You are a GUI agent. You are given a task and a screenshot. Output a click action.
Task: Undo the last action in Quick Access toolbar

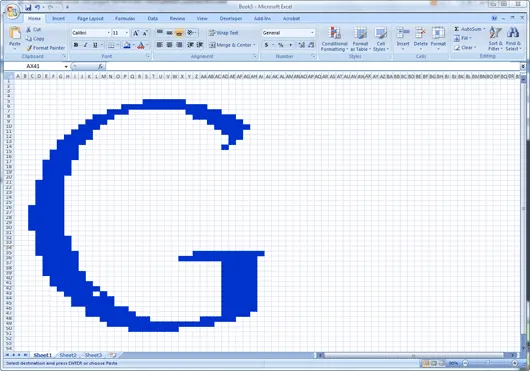[x=38, y=7]
